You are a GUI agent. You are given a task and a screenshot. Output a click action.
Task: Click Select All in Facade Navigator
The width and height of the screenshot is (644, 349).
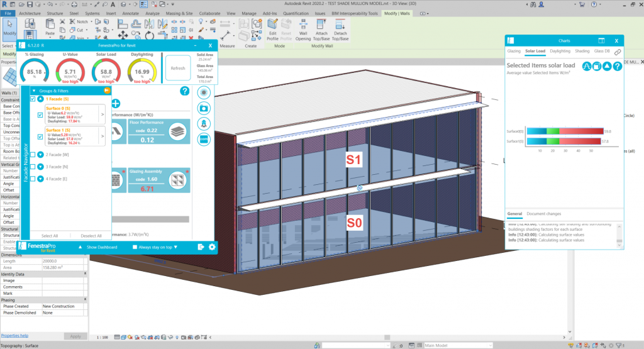coord(50,236)
